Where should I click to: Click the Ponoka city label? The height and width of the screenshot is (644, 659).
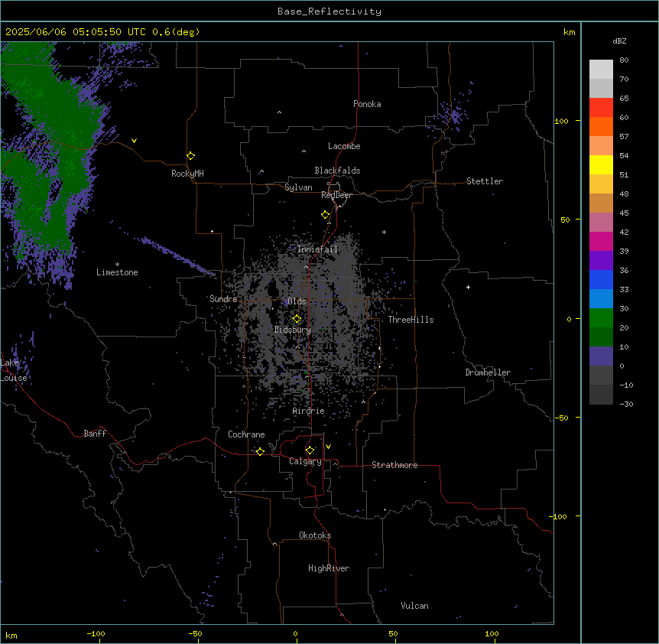(367, 104)
